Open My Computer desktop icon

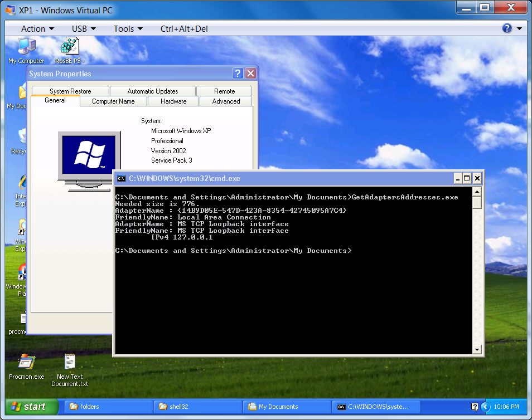click(x=26, y=51)
